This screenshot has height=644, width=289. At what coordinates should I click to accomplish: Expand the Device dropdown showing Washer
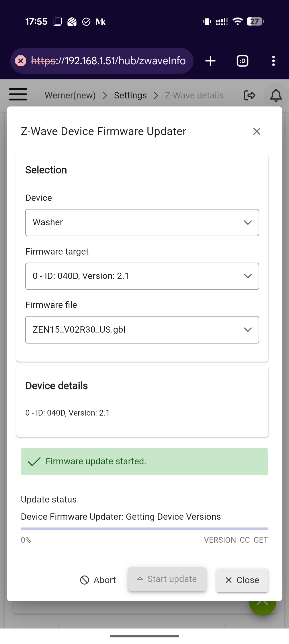(x=142, y=223)
